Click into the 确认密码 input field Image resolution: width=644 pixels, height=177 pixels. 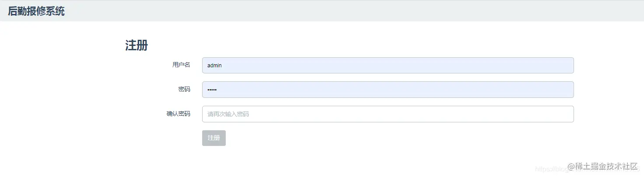click(388, 114)
